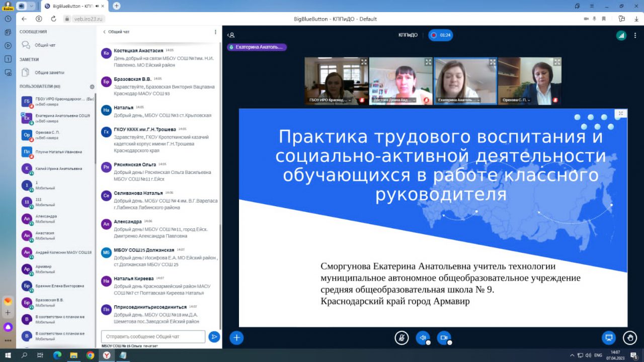Image resolution: width=644 pixels, height=362 pixels.
Task: Open Общий чат in messages list
Action: pyautogui.click(x=44, y=45)
